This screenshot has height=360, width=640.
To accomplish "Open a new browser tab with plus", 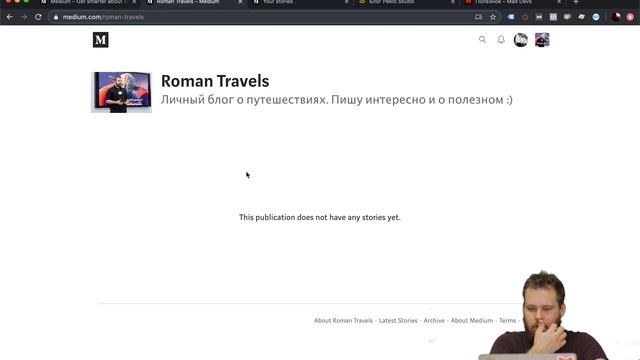I will pyautogui.click(x=576, y=2).
